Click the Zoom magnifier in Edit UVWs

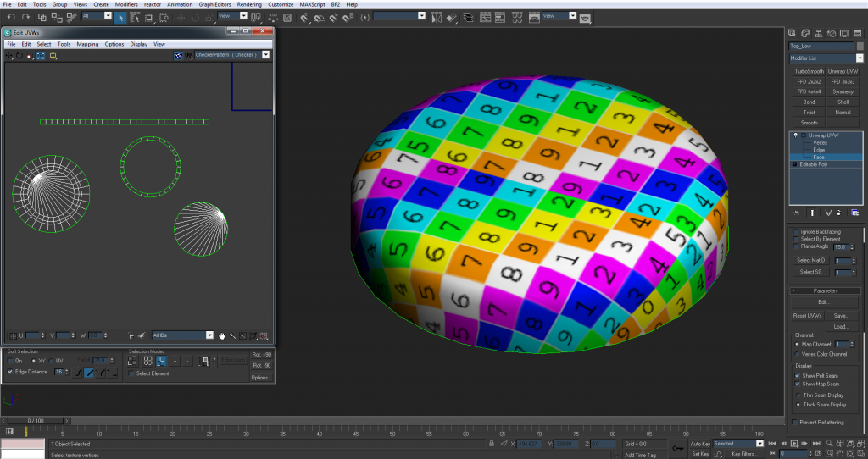(231, 335)
